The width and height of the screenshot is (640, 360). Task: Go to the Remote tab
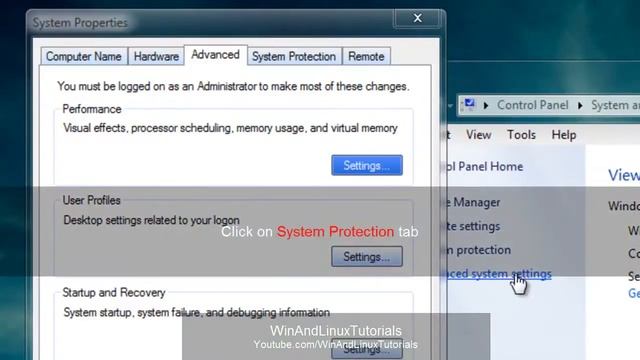(366, 56)
